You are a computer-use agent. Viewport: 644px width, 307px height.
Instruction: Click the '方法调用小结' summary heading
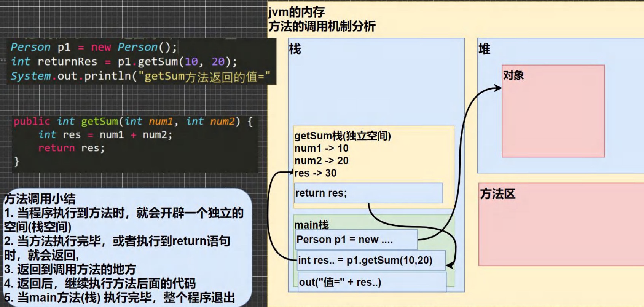(40, 198)
